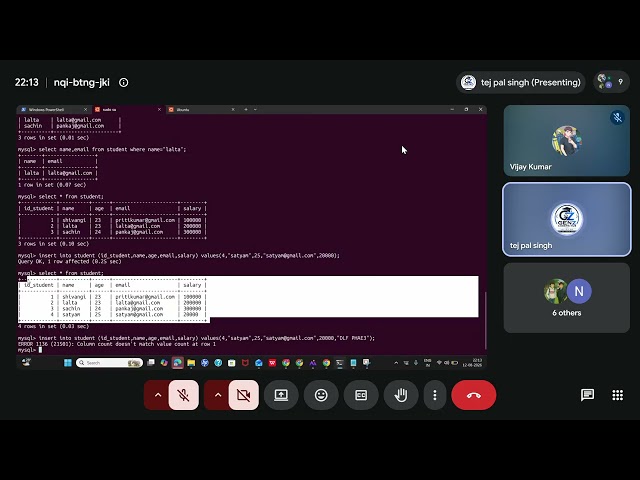Click the Present now screen share button
The image size is (640, 480).
click(x=281, y=395)
